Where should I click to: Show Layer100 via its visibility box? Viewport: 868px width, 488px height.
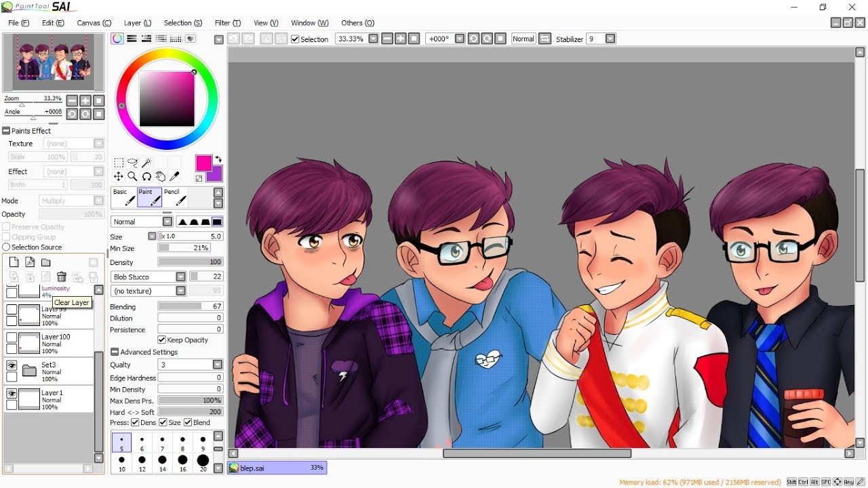[12, 338]
